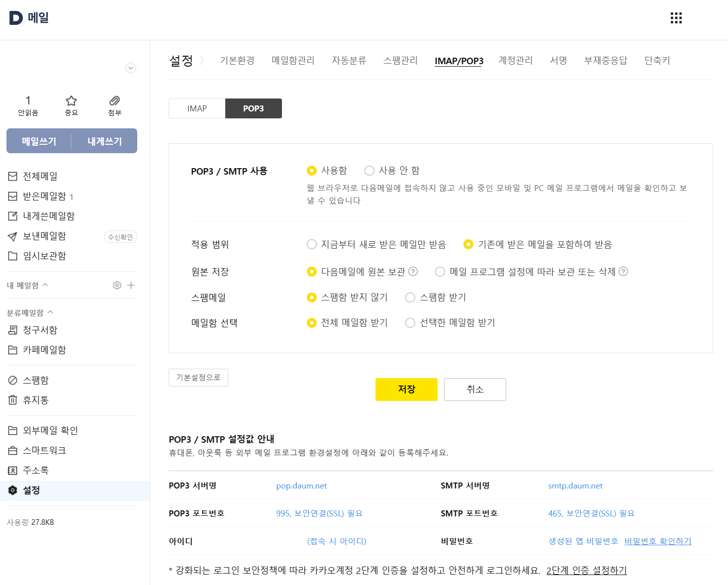The width and height of the screenshot is (728, 585).
Task: Select 지금부터 새로 받은 메일만 받음 option
Action: [312, 244]
